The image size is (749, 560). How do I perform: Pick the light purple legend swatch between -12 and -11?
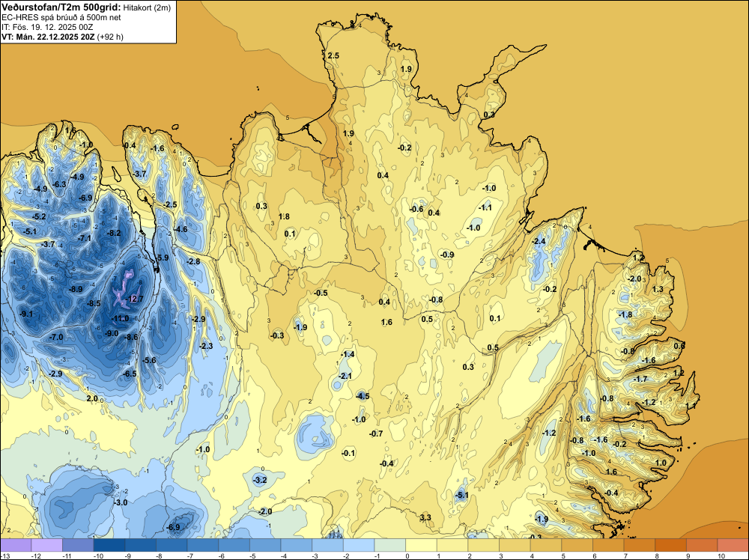tap(46, 545)
